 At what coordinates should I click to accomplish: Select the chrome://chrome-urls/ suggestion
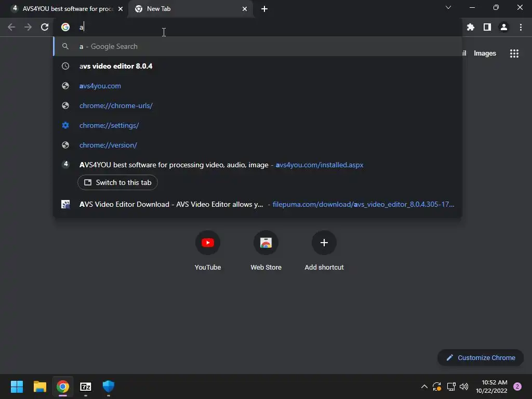point(258,105)
